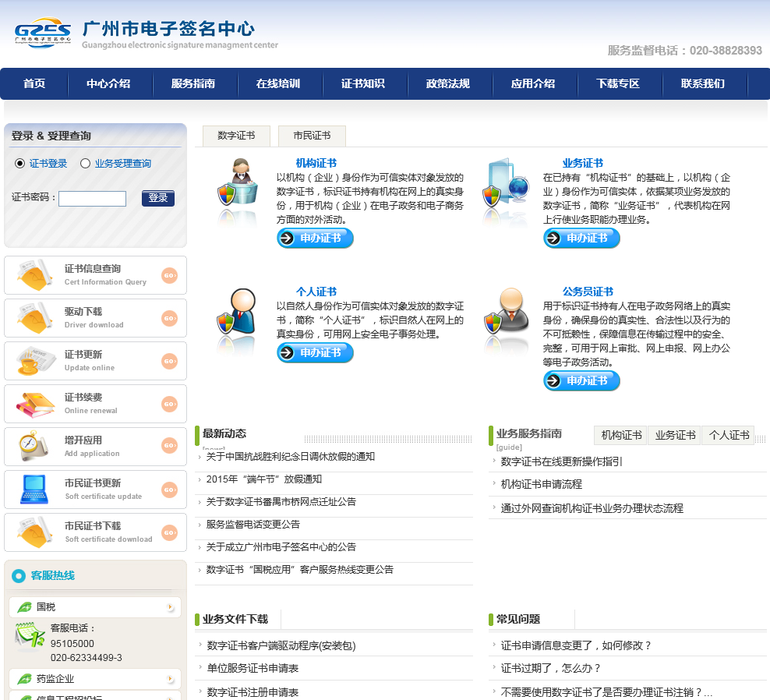The width and height of the screenshot is (770, 700).
Task: Click GO icon beside 增开应用
Action: 169,446
